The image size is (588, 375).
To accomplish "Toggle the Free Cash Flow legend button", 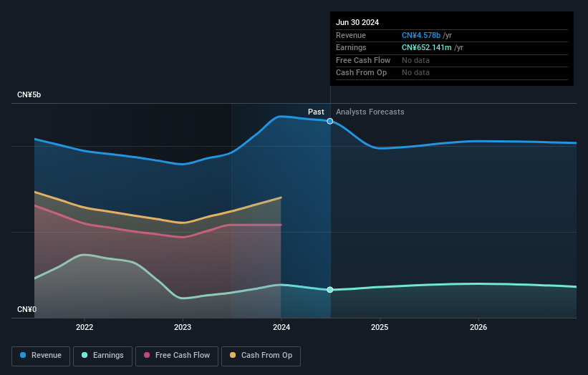I will click(x=177, y=356).
